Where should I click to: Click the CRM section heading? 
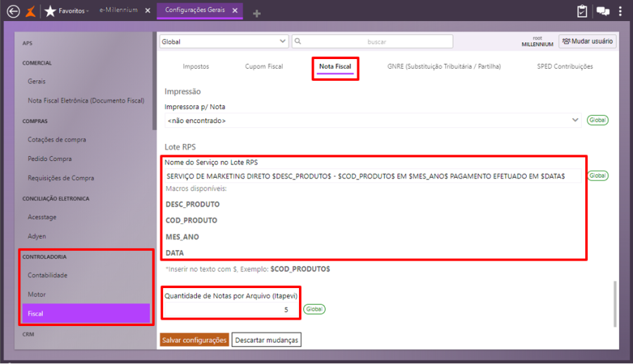[x=28, y=334]
